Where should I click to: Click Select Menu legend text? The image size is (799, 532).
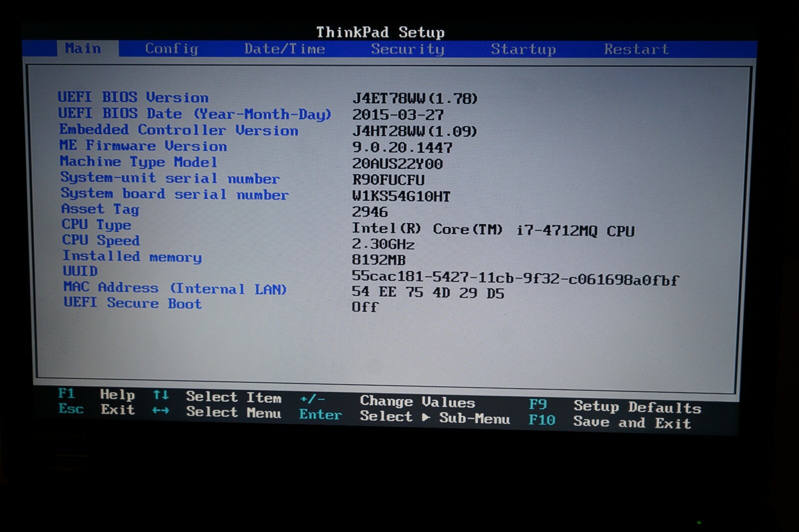[234, 412]
